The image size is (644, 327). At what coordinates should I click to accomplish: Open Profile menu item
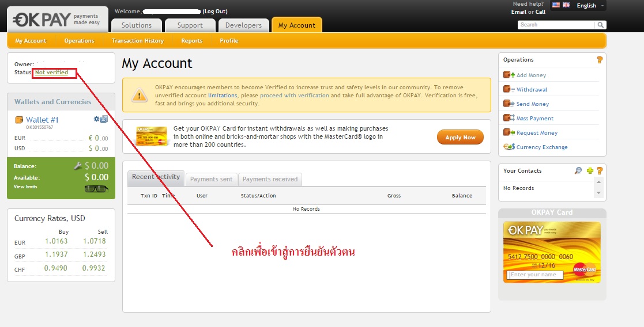229,41
